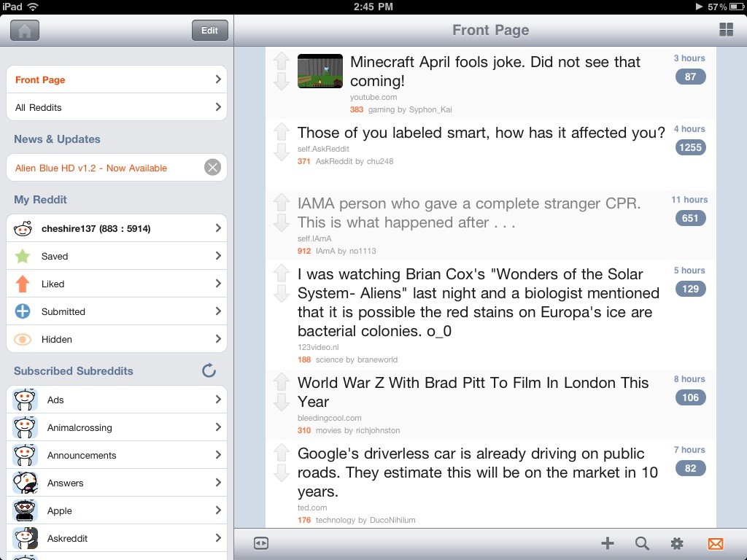Screen dimensions: 747x560
Task: Open the Animalcrossing subreddit label
Action: coord(80,427)
